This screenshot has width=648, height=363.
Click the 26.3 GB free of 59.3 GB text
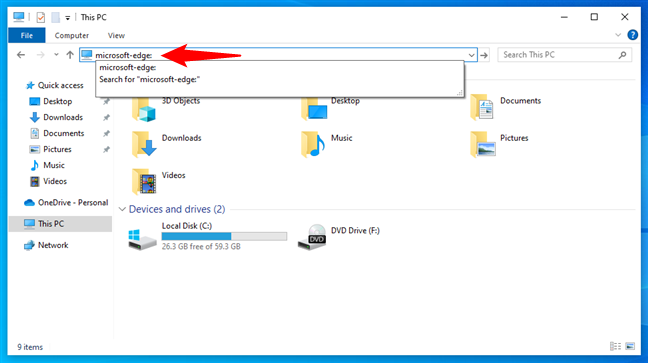pos(201,246)
